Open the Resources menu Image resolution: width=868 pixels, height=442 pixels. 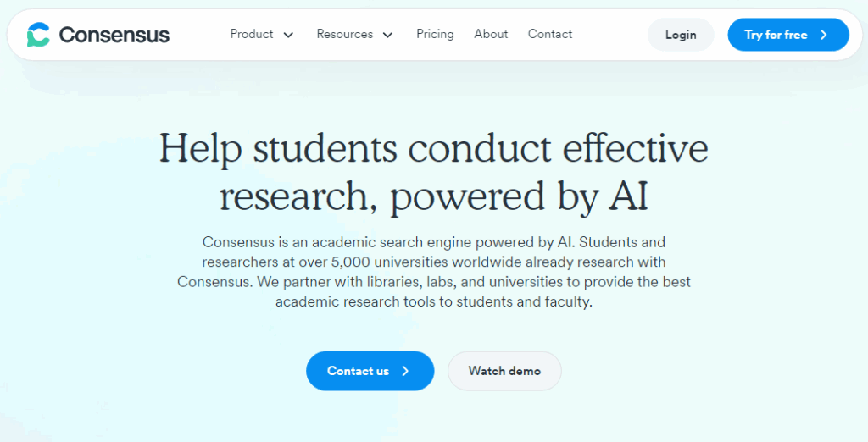(x=344, y=34)
